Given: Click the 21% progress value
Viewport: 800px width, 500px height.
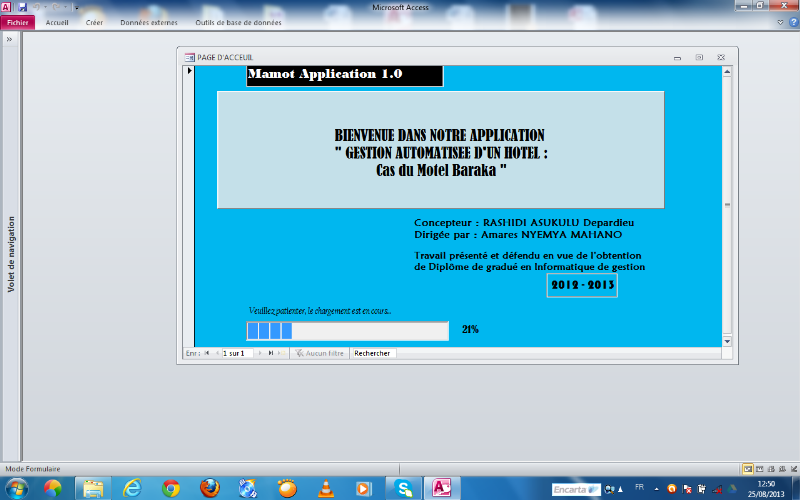Looking at the screenshot, I should point(470,330).
